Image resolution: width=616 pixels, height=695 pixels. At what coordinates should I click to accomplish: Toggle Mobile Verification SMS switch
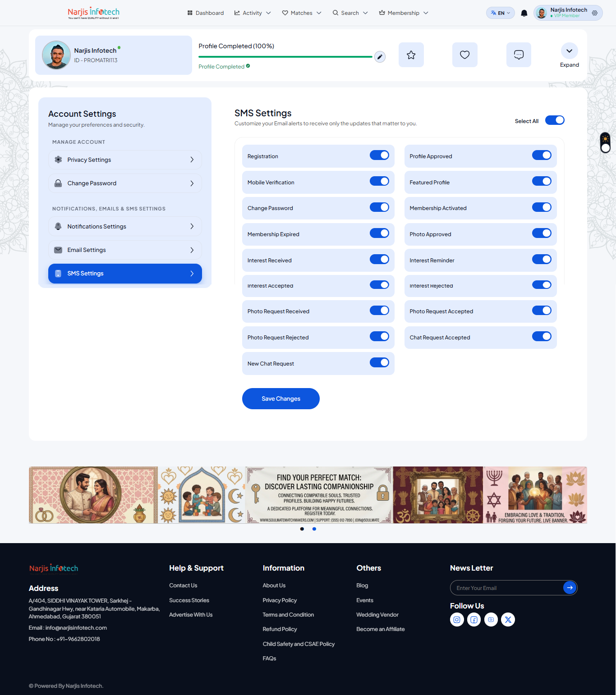(x=379, y=181)
